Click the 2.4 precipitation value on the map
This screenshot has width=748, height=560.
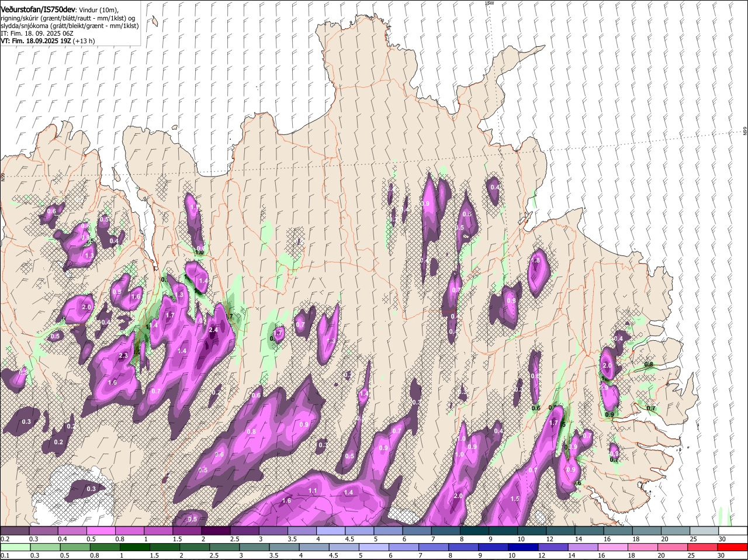(x=213, y=330)
